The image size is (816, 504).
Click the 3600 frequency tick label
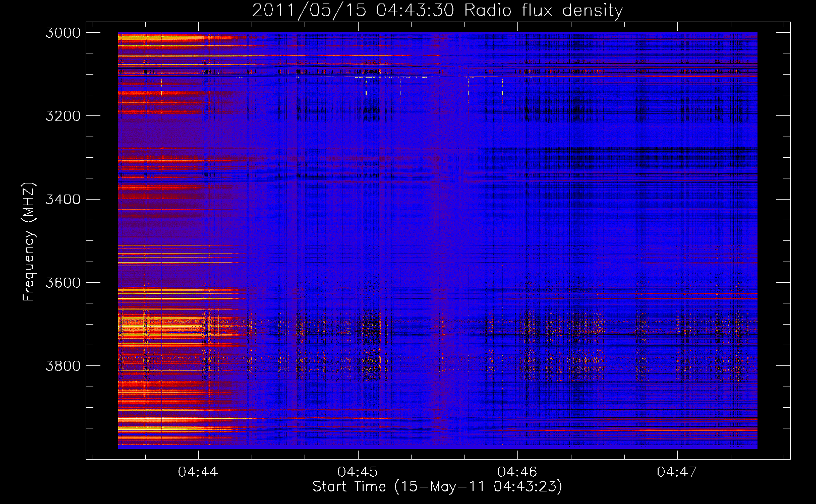(63, 282)
